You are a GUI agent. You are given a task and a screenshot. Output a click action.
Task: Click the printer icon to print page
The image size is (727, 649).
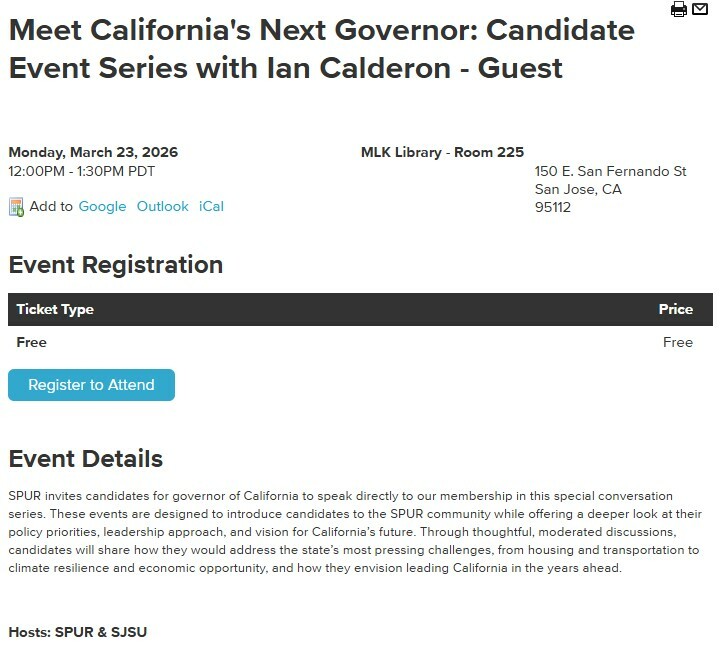tap(679, 9)
